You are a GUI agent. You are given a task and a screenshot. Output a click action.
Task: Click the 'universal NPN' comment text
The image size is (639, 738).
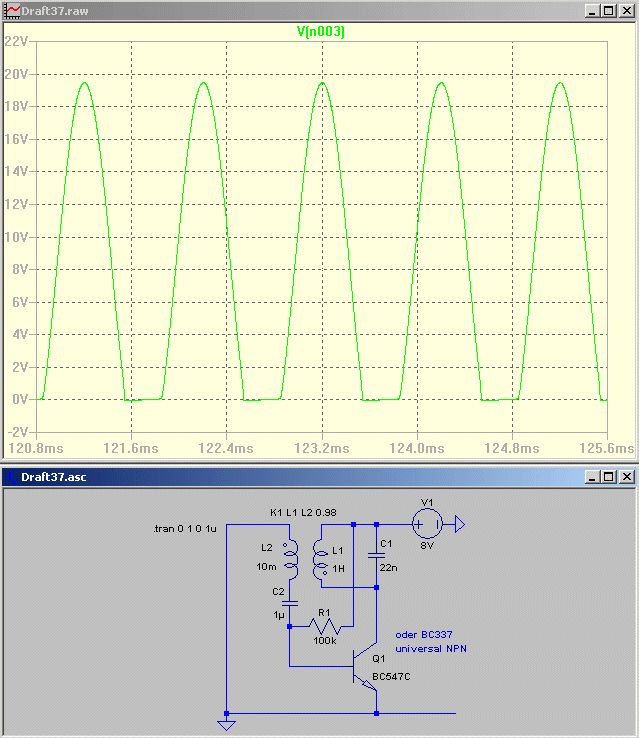tap(431, 649)
